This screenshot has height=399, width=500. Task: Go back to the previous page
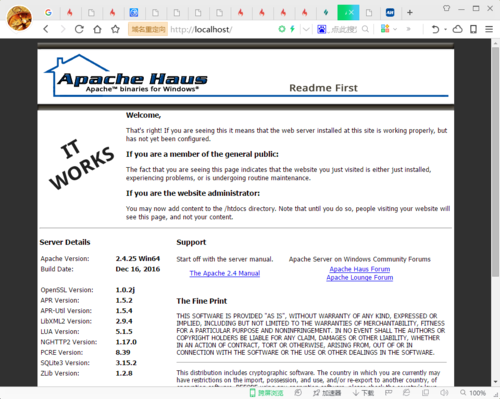click(x=46, y=29)
